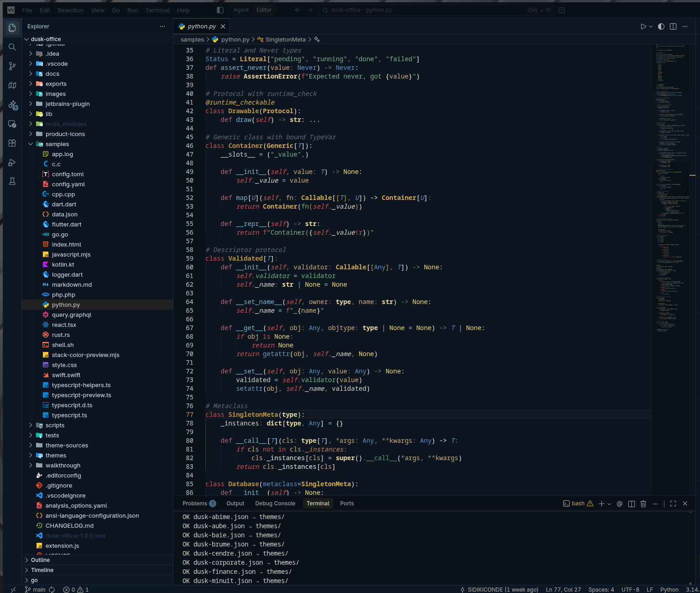Screen dimensions: 700x593
Task: Change indentation via Spaces: 4
Action: pyautogui.click(x=601, y=589)
